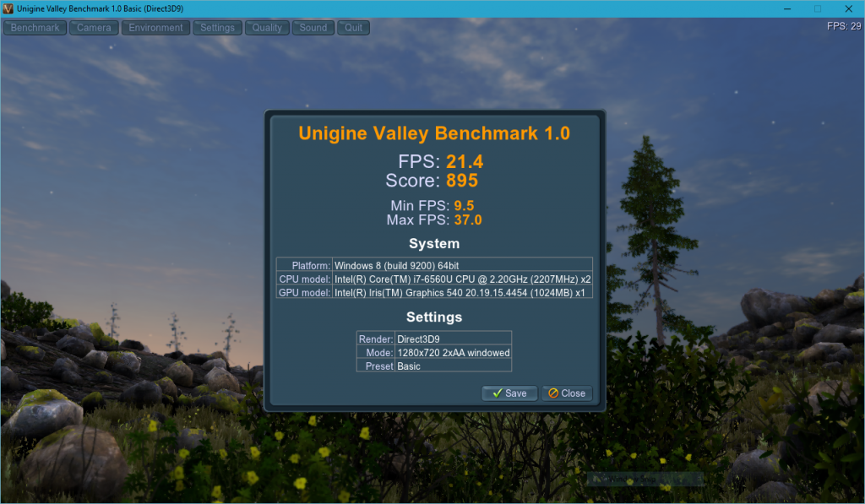Screen dimensions: 865x504
Task: Click the FPS: 29 counter in corner
Action: [x=844, y=26]
